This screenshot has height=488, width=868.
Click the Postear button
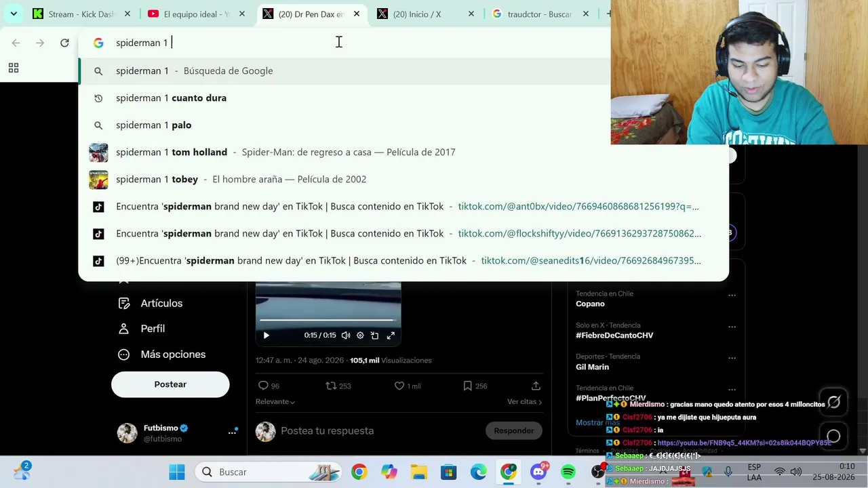tap(170, 384)
